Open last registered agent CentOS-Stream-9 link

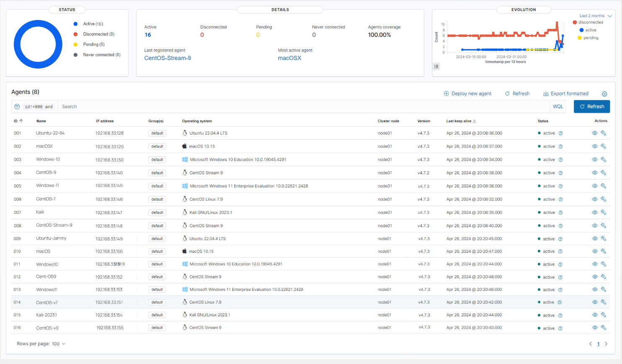coord(168,58)
